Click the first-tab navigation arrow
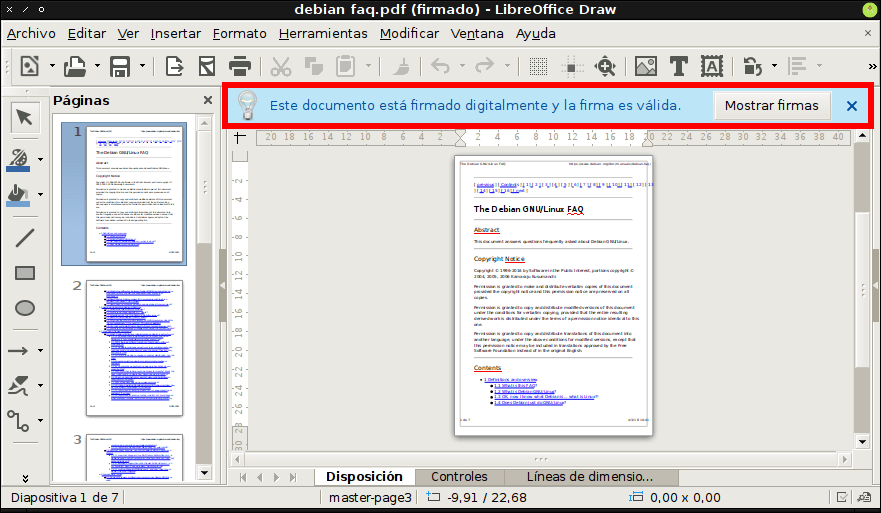881x513 pixels. (243, 477)
